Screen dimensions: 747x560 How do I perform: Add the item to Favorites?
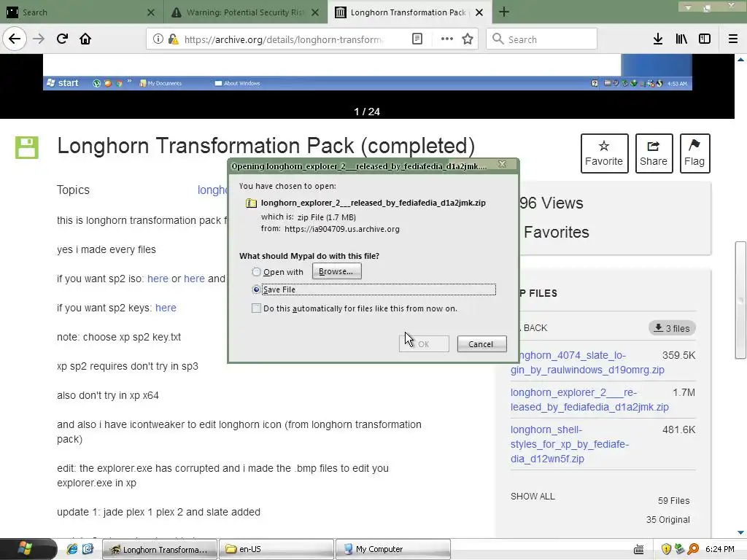[x=604, y=153]
